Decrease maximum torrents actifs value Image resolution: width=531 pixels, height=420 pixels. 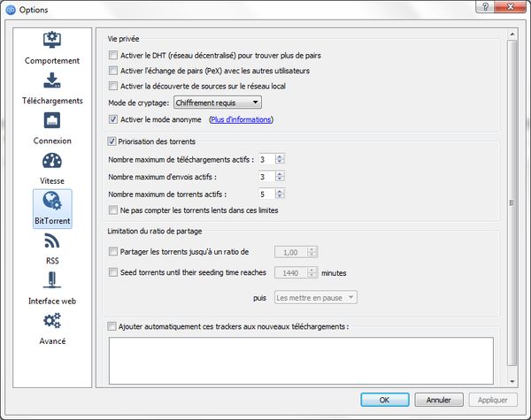coord(280,196)
